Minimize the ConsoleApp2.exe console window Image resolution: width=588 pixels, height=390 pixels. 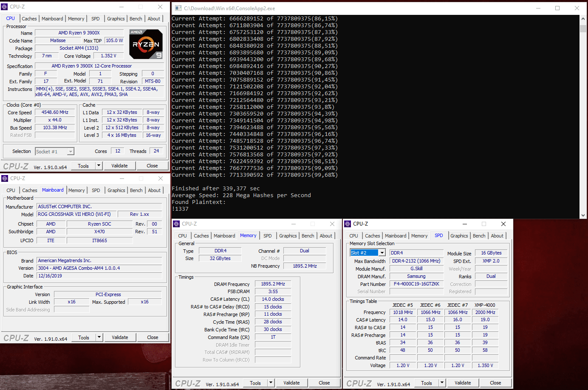pyautogui.click(x=538, y=8)
